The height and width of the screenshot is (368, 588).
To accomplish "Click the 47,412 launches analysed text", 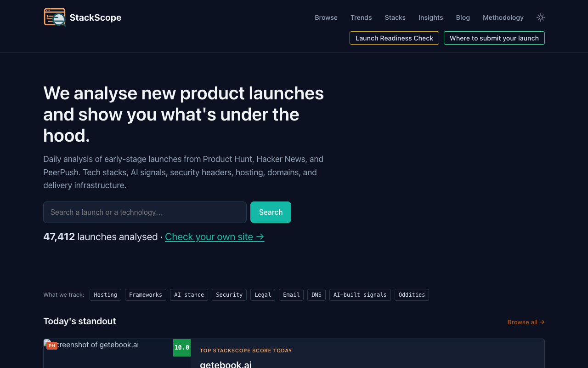I will tap(101, 236).
